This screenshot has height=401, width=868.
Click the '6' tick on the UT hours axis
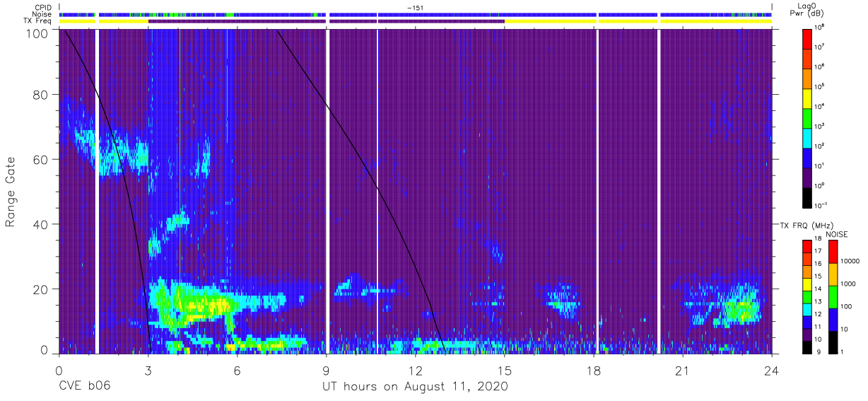(x=237, y=370)
